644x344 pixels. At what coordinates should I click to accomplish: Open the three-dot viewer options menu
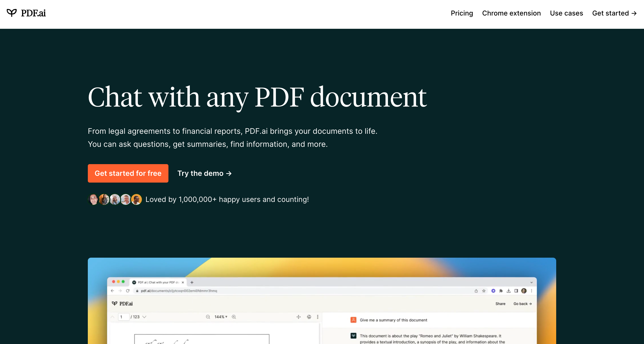[x=318, y=317]
